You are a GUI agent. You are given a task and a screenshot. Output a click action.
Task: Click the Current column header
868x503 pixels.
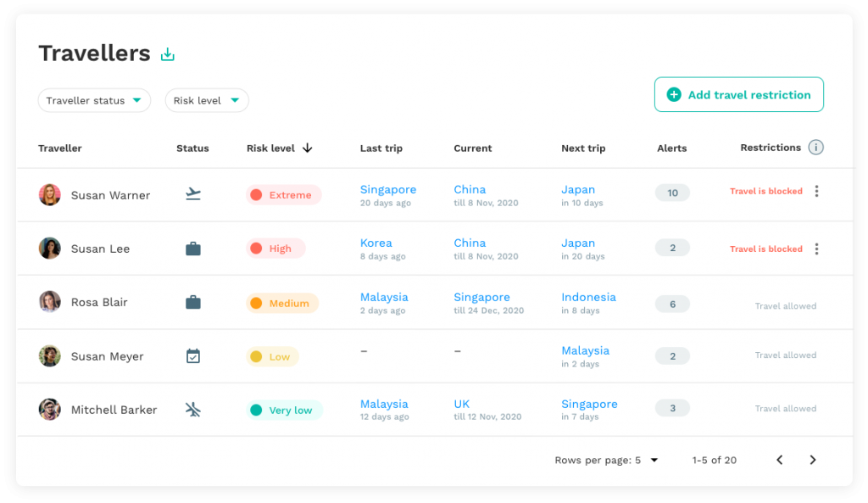click(473, 148)
